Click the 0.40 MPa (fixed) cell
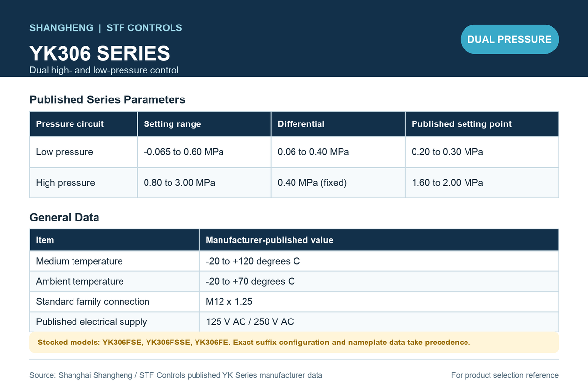The width and height of the screenshot is (588, 392). point(338,183)
